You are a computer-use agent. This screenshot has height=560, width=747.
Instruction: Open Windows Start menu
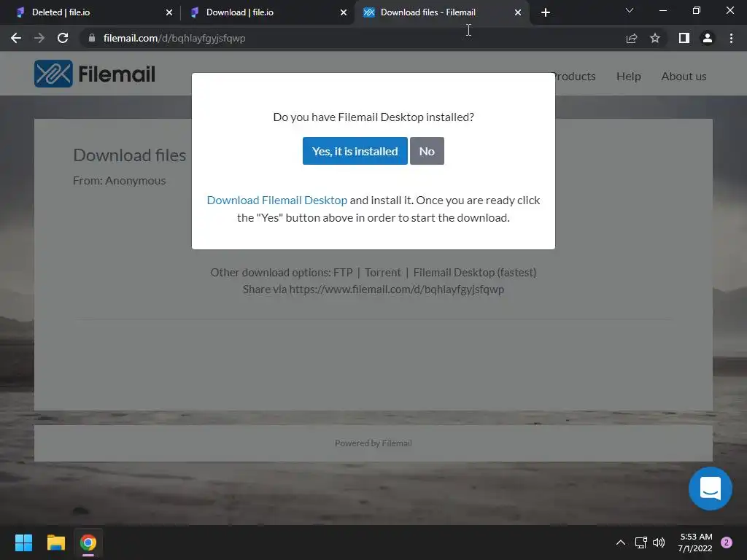point(23,542)
